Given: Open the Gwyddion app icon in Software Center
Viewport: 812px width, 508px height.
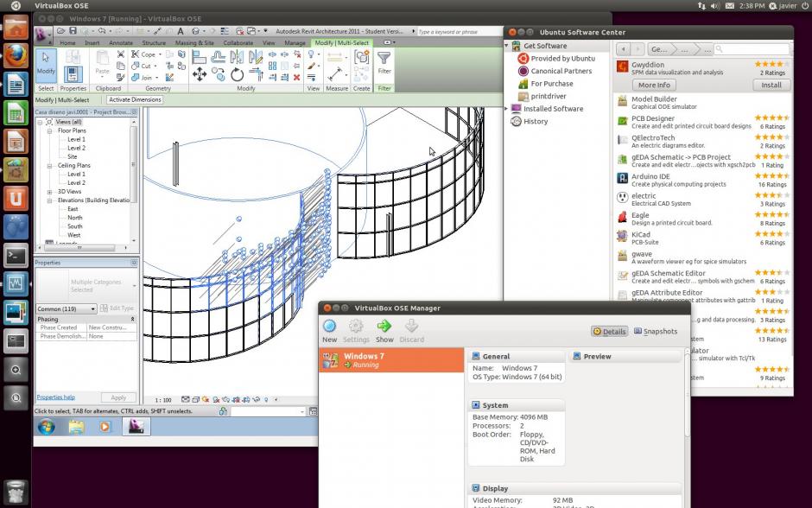Looking at the screenshot, I should (623, 67).
